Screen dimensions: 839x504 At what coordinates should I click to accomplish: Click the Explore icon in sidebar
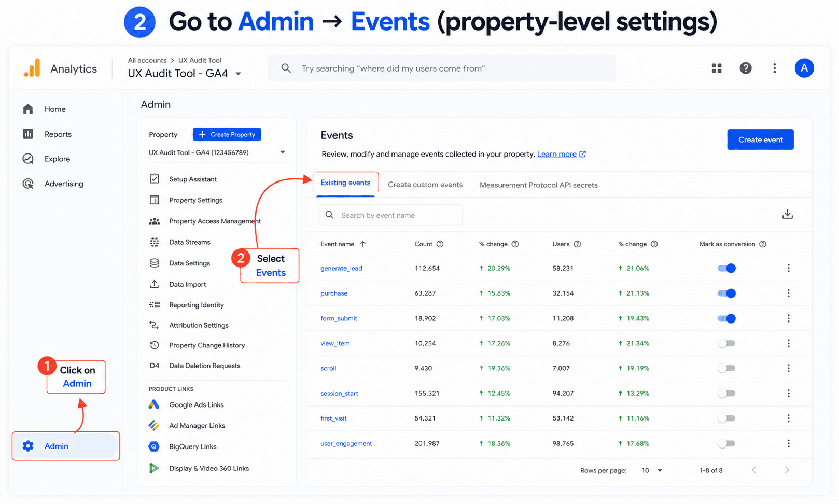[x=28, y=159]
